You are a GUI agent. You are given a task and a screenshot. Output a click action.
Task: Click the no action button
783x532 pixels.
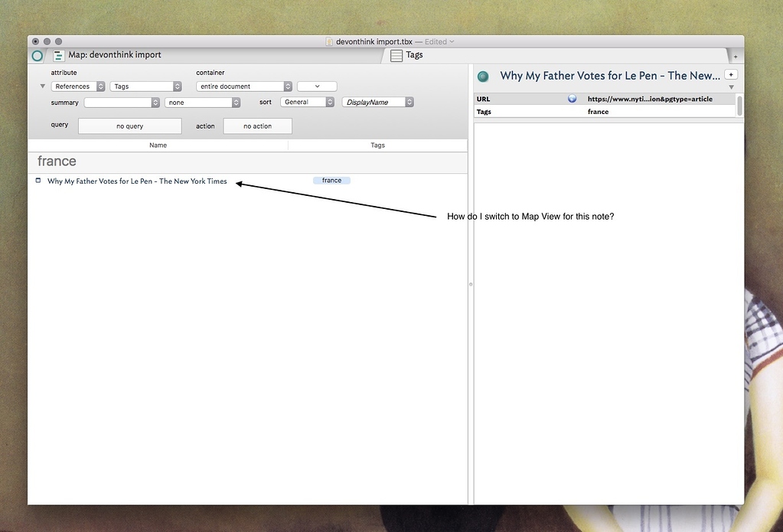257,126
